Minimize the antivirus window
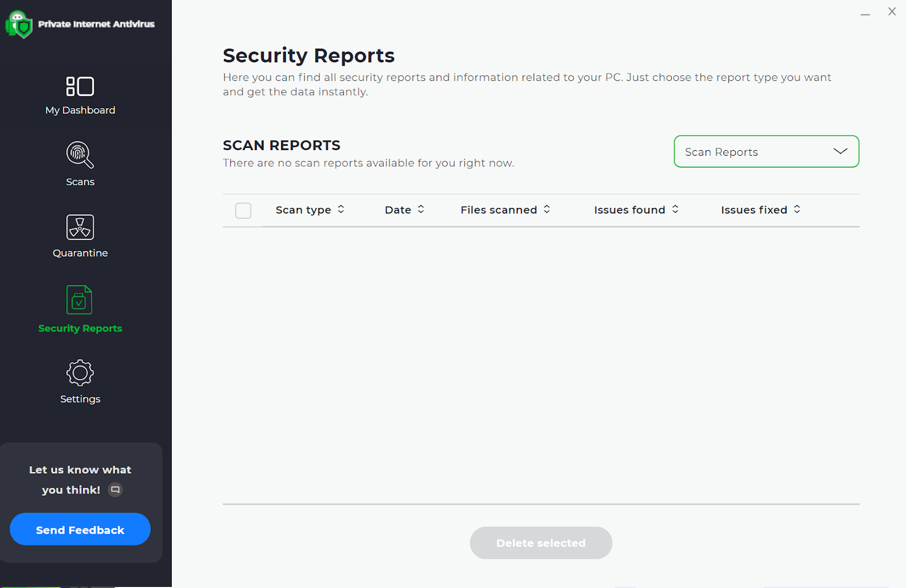Viewport: 907px width, 588px height. (x=865, y=14)
